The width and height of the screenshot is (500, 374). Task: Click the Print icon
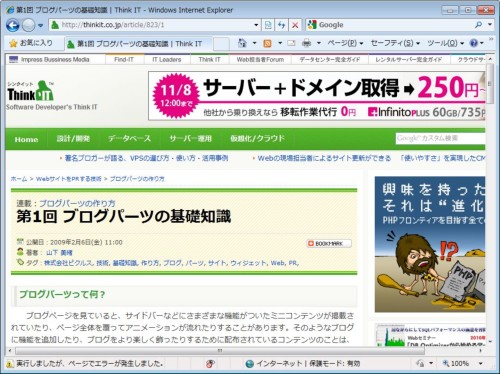306,43
